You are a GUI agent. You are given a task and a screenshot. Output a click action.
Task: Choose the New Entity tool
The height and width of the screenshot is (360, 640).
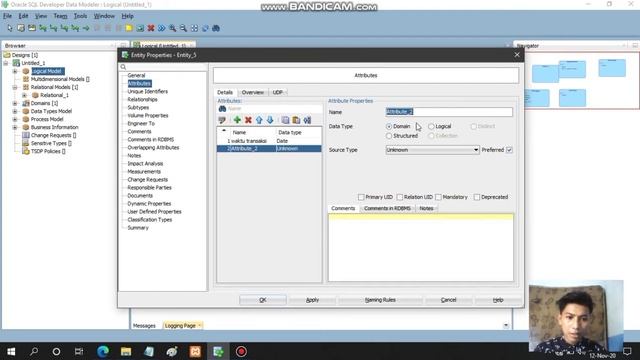pyautogui.click(x=21, y=28)
